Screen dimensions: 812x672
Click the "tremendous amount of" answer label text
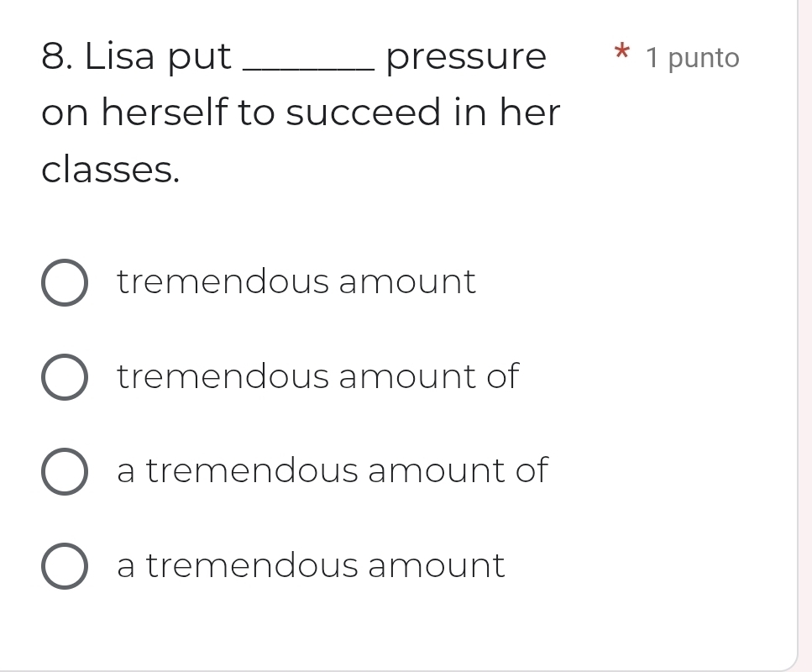point(318,376)
